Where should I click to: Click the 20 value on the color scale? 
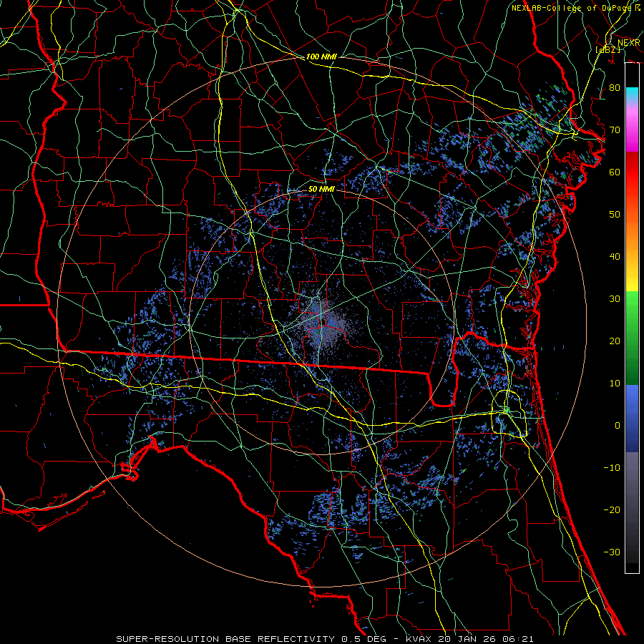coord(615,341)
